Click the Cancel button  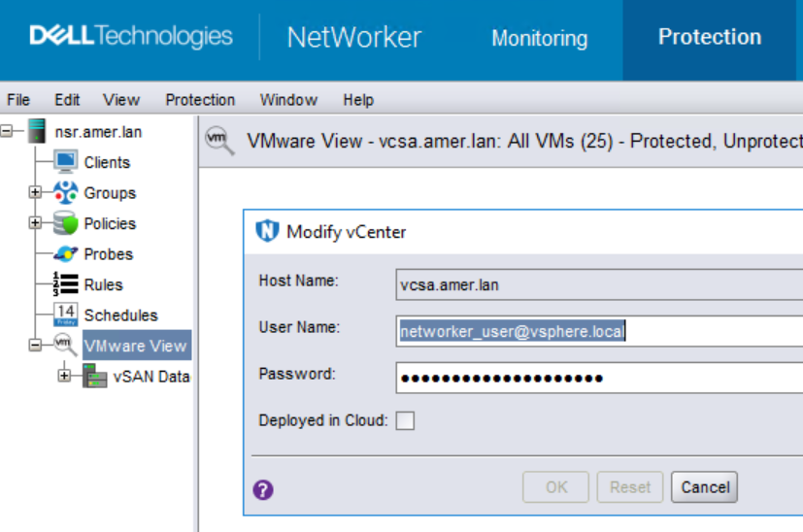(x=705, y=487)
